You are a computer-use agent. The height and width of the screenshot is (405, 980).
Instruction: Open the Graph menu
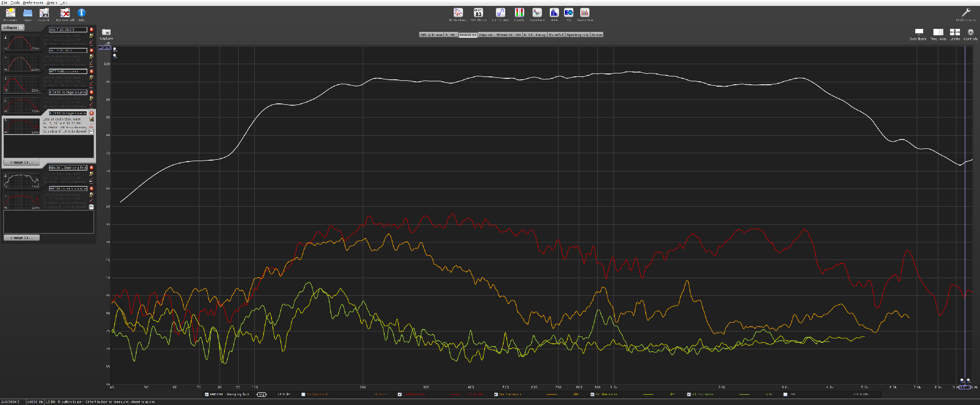click(x=51, y=2)
